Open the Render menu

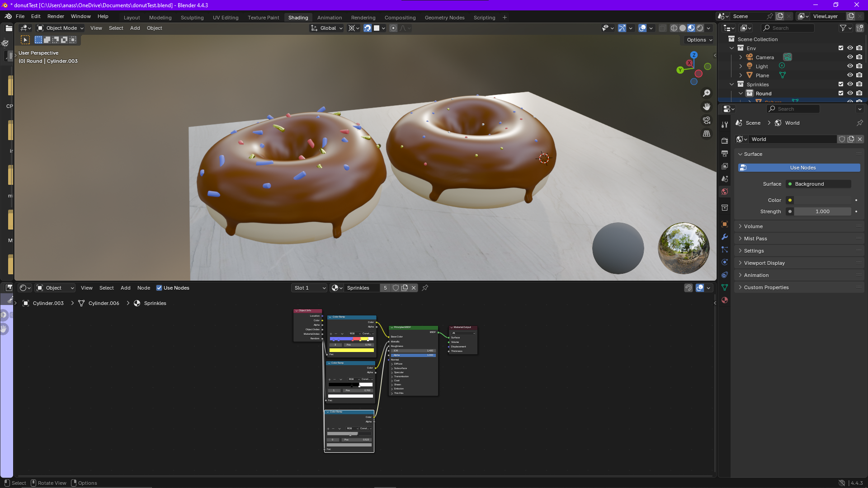pos(56,16)
